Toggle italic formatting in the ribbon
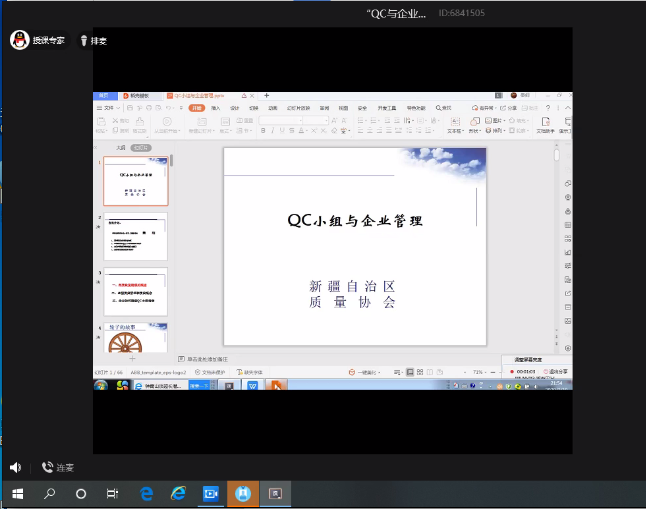 pyautogui.click(x=272, y=129)
